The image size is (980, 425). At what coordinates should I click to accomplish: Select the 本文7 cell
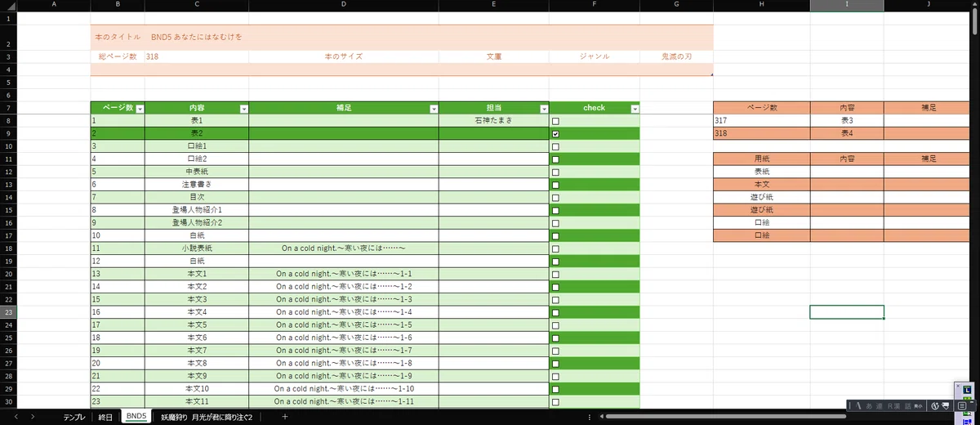pos(197,351)
